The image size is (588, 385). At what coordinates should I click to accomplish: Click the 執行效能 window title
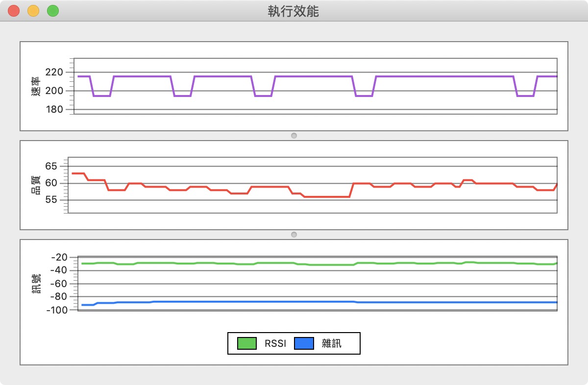293,11
